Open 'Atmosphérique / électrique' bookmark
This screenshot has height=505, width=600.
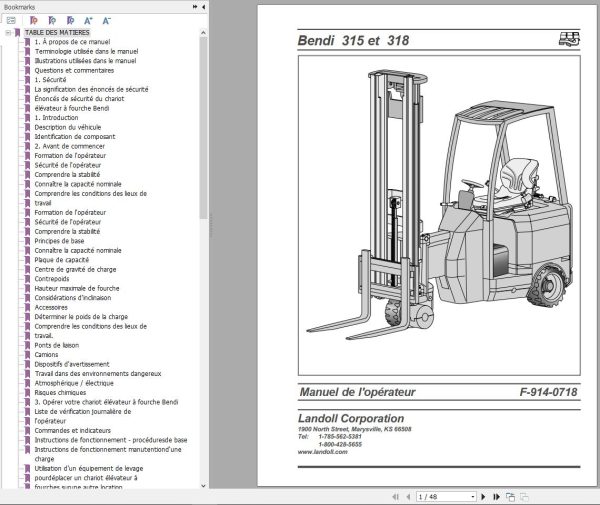[74, 383]
